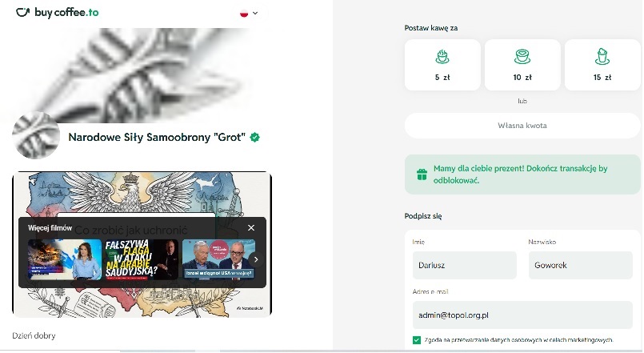644x353 pixels.
Task: Pick the 15 zł takeaway cup icon
Action: point(602,57)
